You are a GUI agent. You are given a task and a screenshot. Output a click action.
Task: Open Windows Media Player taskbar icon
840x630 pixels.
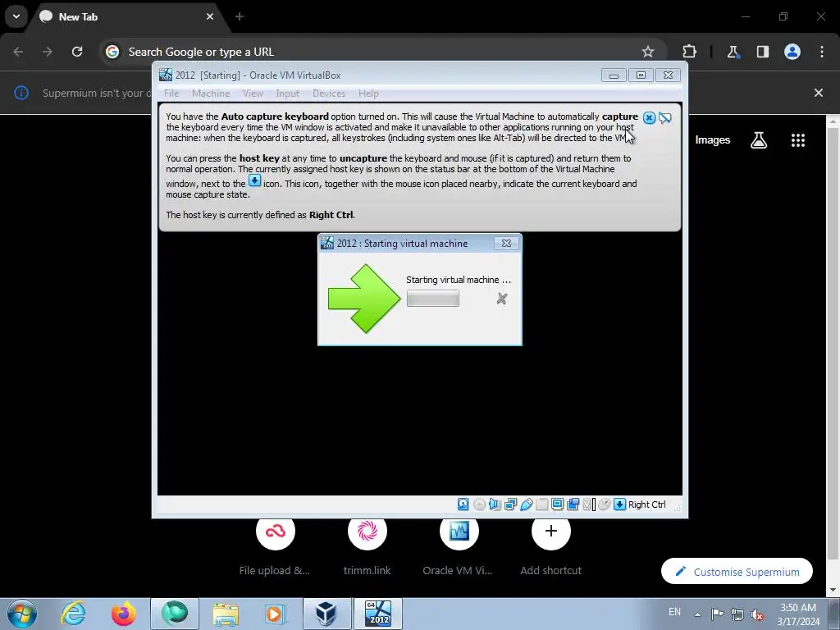click(276, 614)
